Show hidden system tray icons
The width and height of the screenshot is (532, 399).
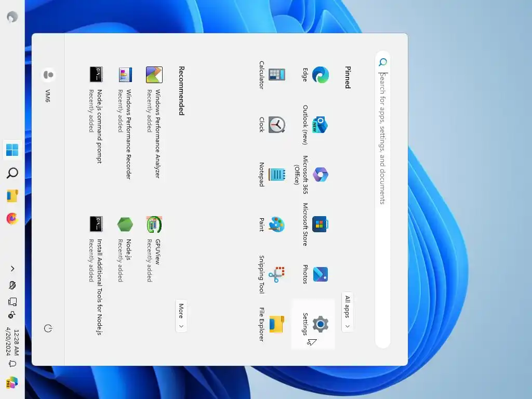(12, 269)
